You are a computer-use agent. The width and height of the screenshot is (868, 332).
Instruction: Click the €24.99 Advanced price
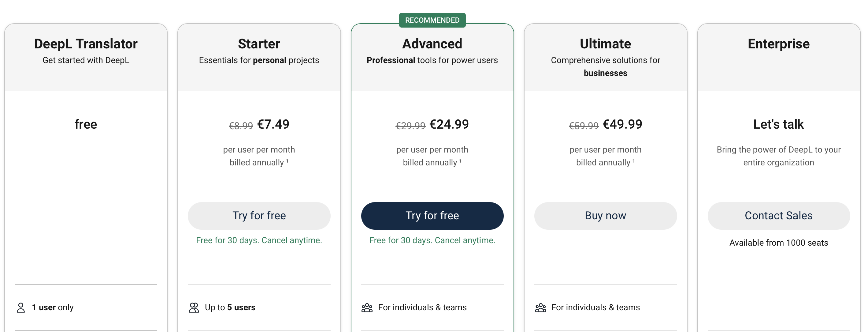coord(449,124)
